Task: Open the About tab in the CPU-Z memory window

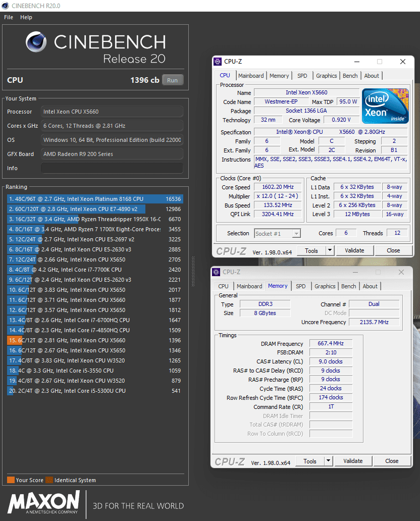Action: click(370, 286)
